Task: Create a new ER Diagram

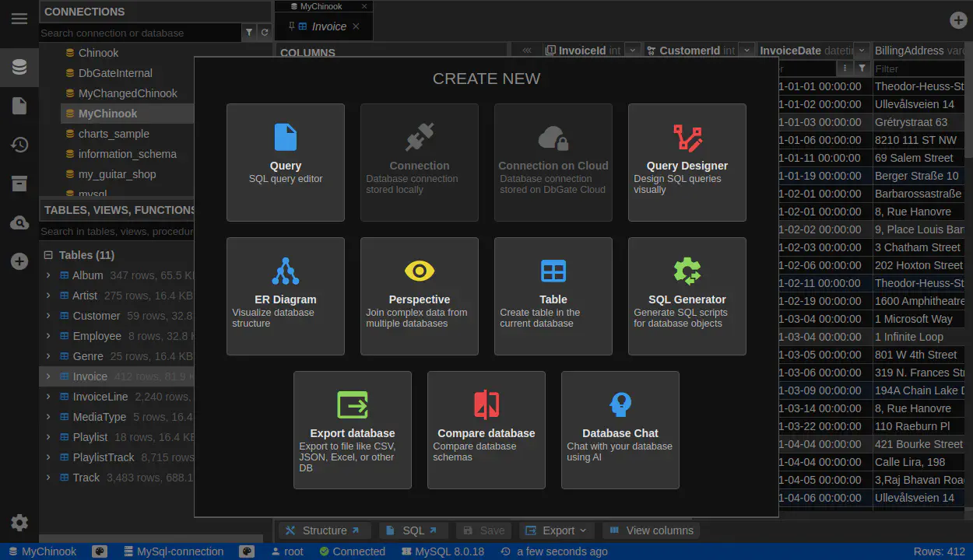Action: (x=285, y=296)
